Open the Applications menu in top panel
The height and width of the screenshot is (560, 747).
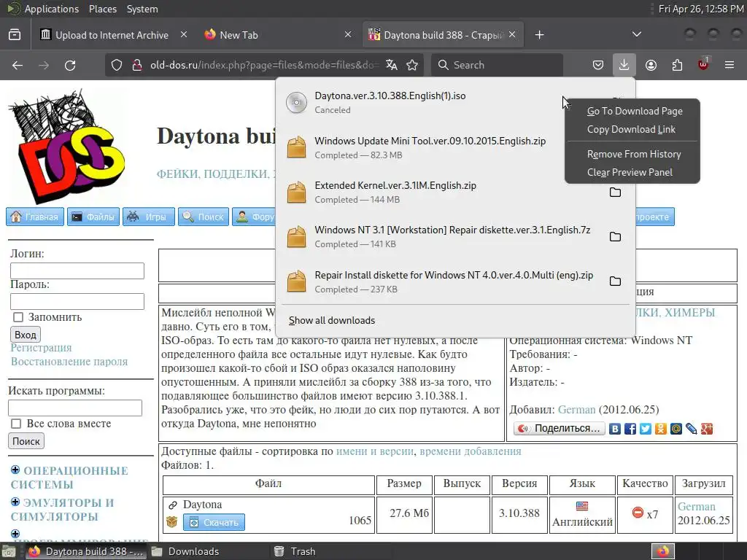click(x=52, y=9)
